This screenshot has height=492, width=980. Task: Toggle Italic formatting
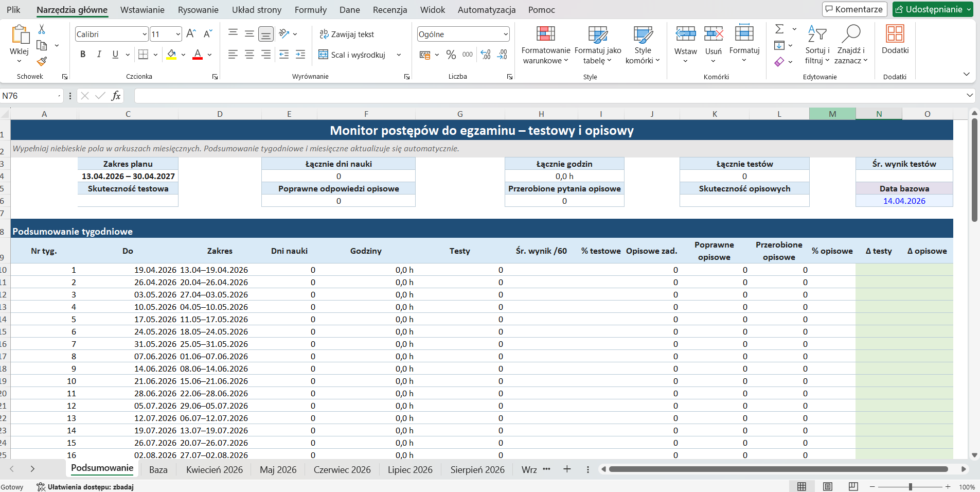(99, 54)
